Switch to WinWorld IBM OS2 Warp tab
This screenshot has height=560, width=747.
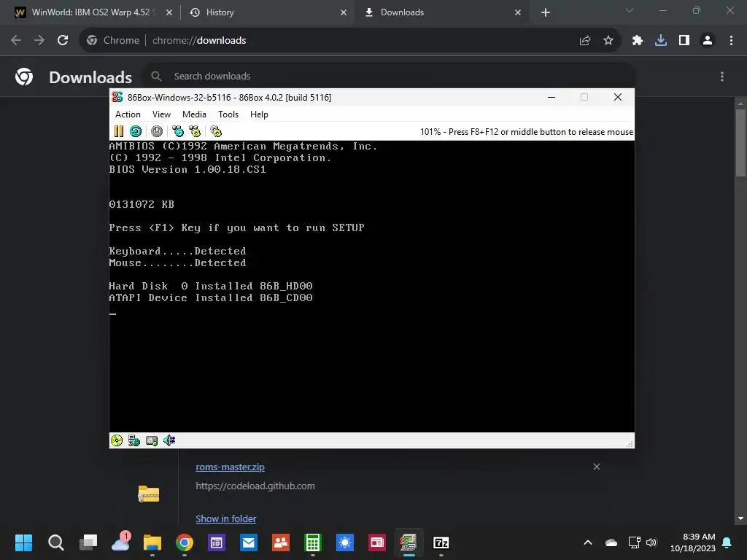90,12
